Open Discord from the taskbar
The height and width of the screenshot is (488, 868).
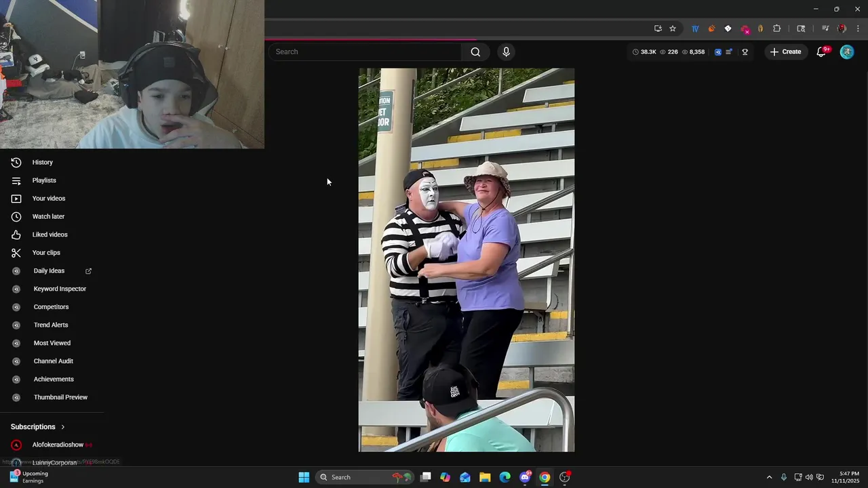coord(525,477)
